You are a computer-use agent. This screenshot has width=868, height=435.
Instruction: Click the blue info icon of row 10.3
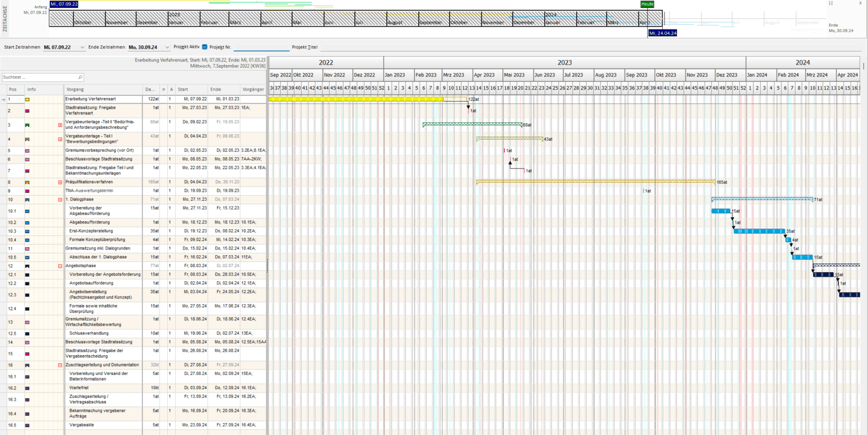28,231
